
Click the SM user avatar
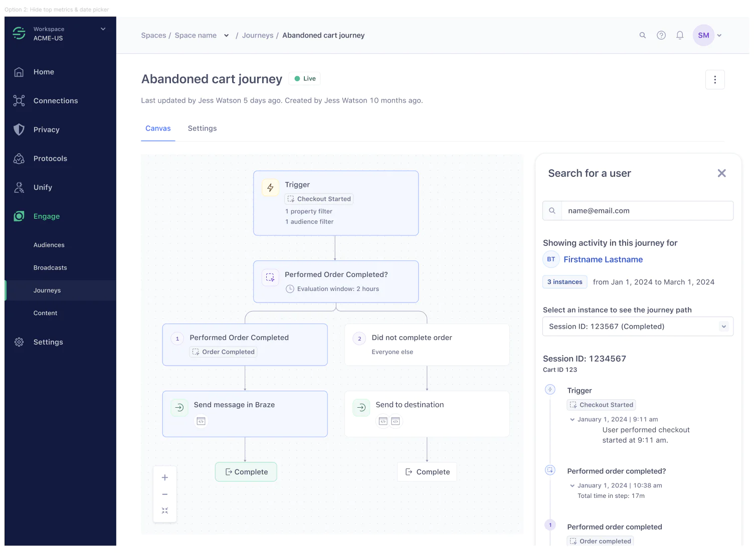pos(703,36)
